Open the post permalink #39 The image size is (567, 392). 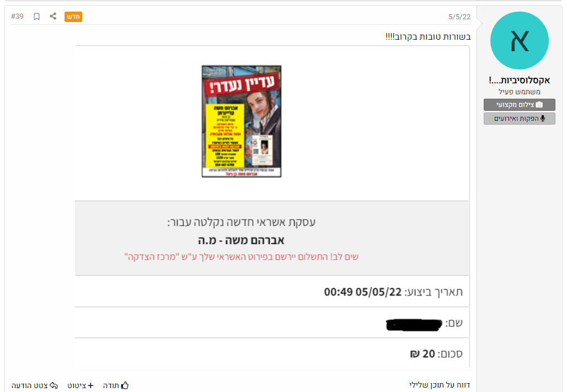(17, 17)
